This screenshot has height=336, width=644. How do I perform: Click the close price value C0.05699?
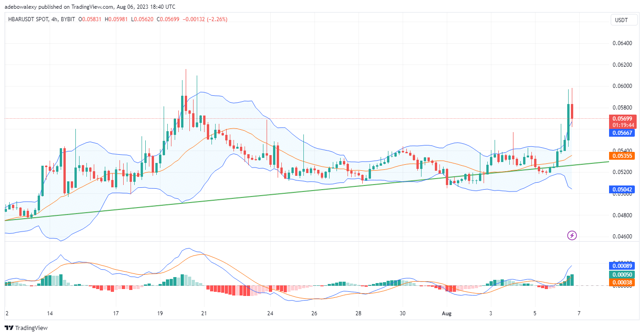click(x=169, y=19)
